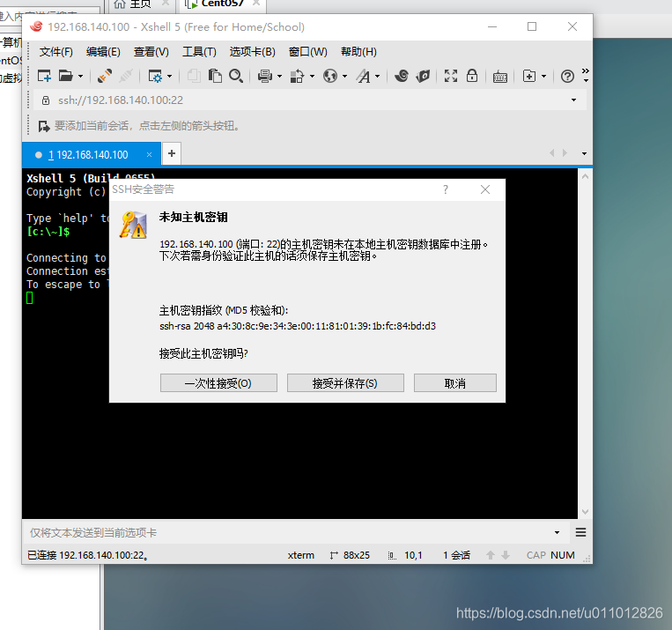Image resolution: width=672 pixels, height=630 pixels.
Task: Launch Xftp swirl icon
Action: click(402, 76)
